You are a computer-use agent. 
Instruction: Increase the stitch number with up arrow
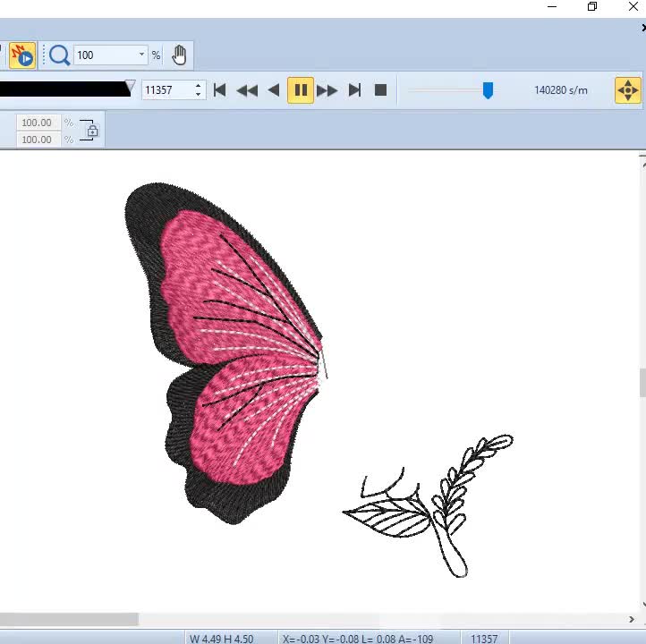[x=198, y=86]
